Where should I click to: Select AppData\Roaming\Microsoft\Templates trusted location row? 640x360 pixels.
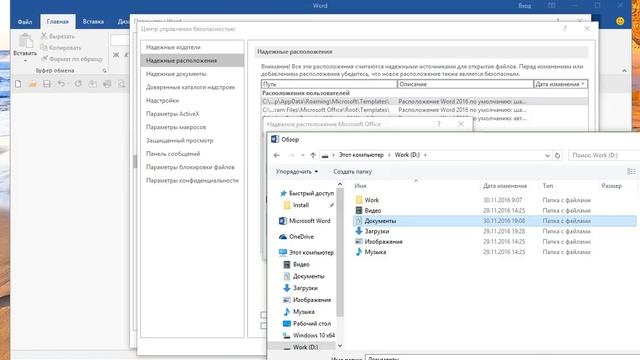[x=424, y=101]
